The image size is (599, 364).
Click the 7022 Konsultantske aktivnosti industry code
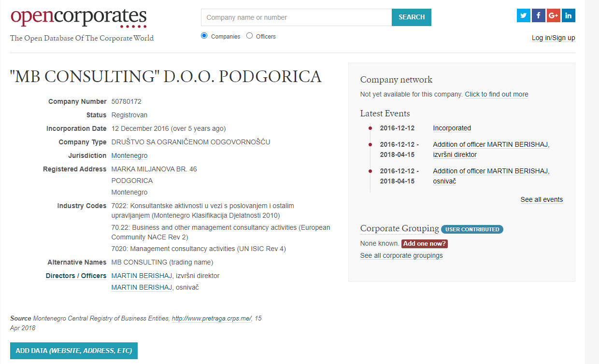pyautogui.click(x=203, y=210)
